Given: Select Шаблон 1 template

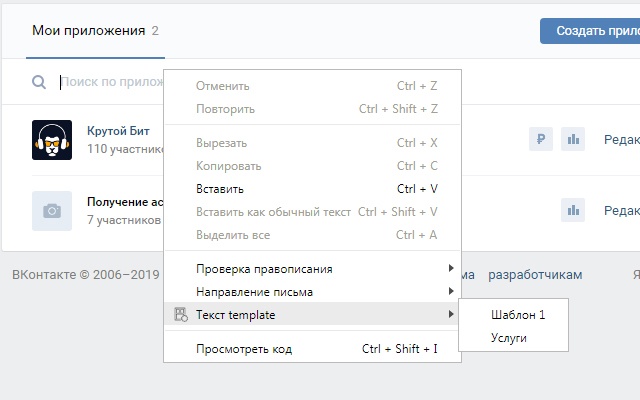Looking at the screenshot, I should pos(518,314).
